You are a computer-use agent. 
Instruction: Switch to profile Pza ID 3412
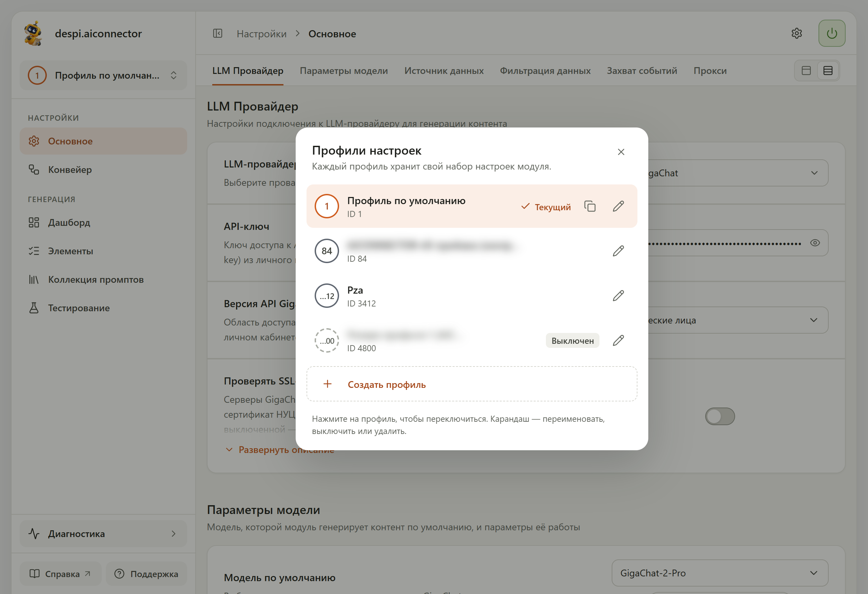(472, 296)
